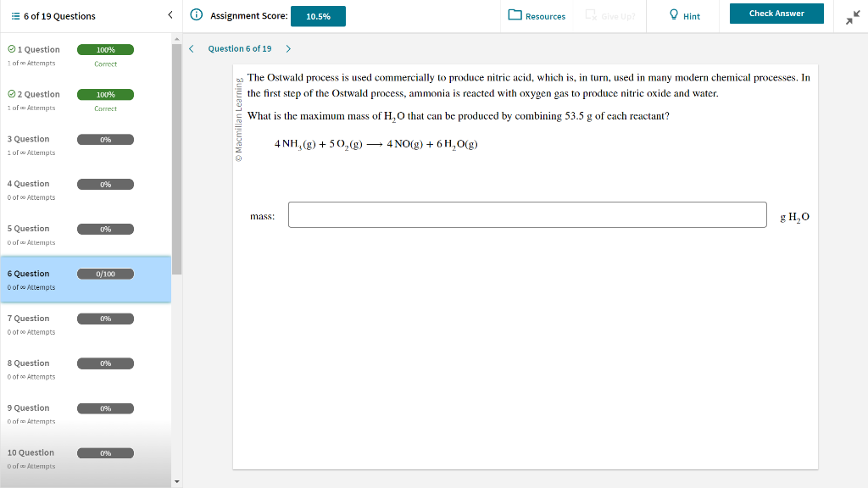Click the g H2O unit label

[794, 217]
